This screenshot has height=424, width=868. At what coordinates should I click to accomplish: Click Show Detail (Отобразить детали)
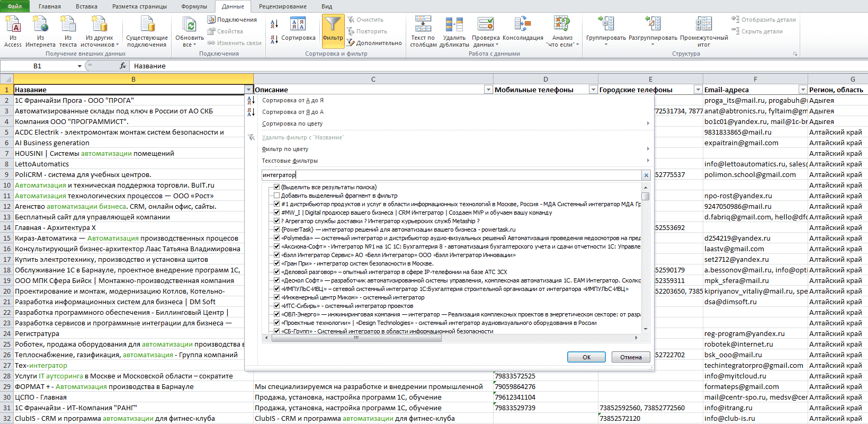tap(764, 20)
